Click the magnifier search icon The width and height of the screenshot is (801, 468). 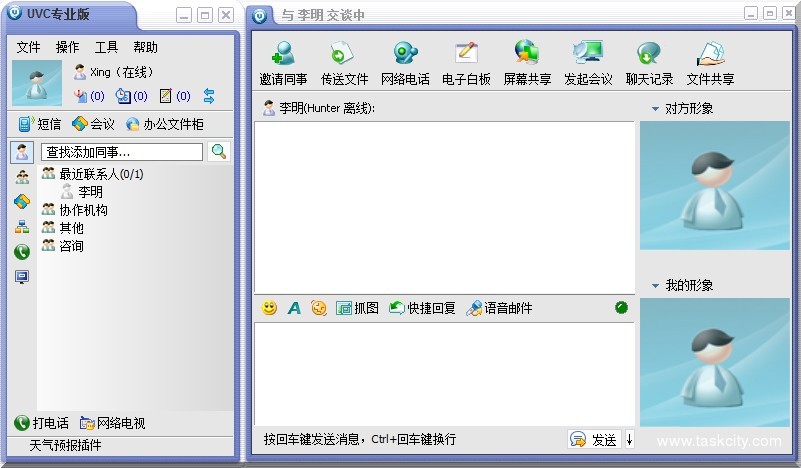(x=219, y=151)
